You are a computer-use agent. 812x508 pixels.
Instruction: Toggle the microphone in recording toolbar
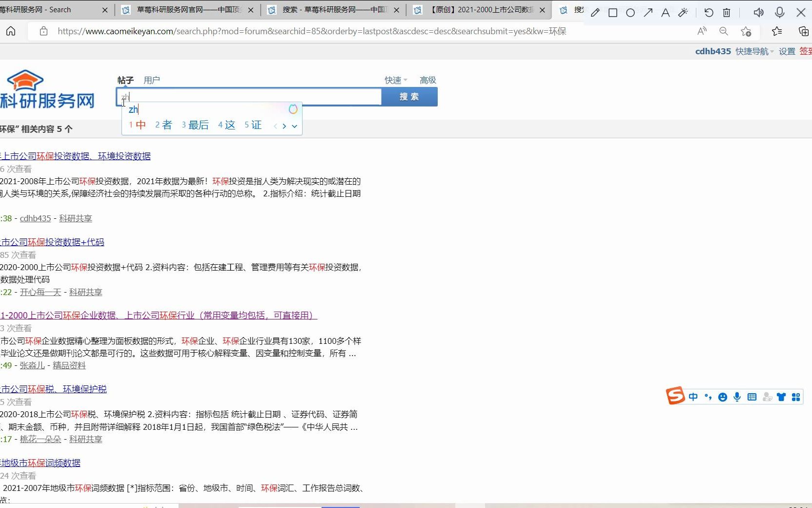click(x=780, y=13)
